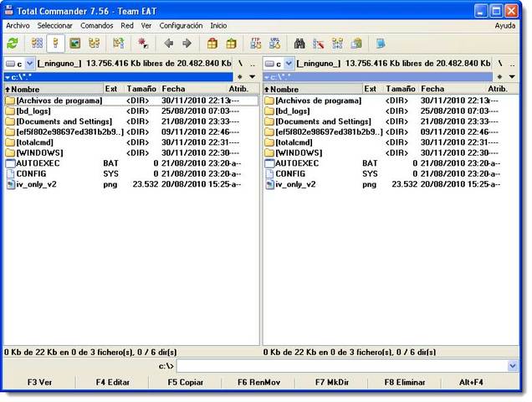Click the F7 MkDir button
This screenshot has width=532, height=402.
(332, 382)
